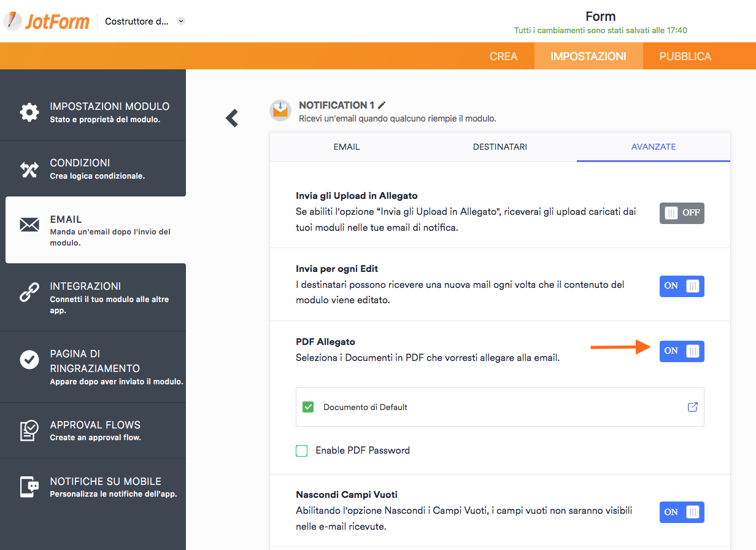Click the Pagina di Ringraziamento checkmark icon

(x=29, y=360)
